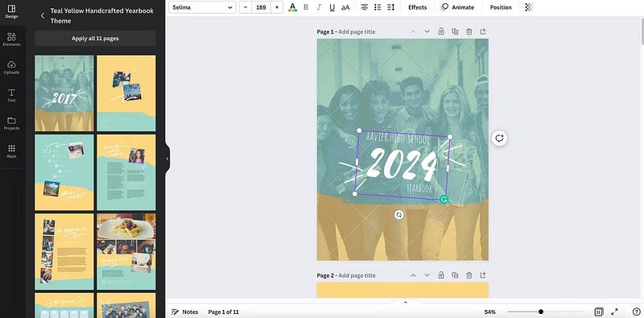
Task: Click the Grammarly icon on the text box
Action: (444, 200)
